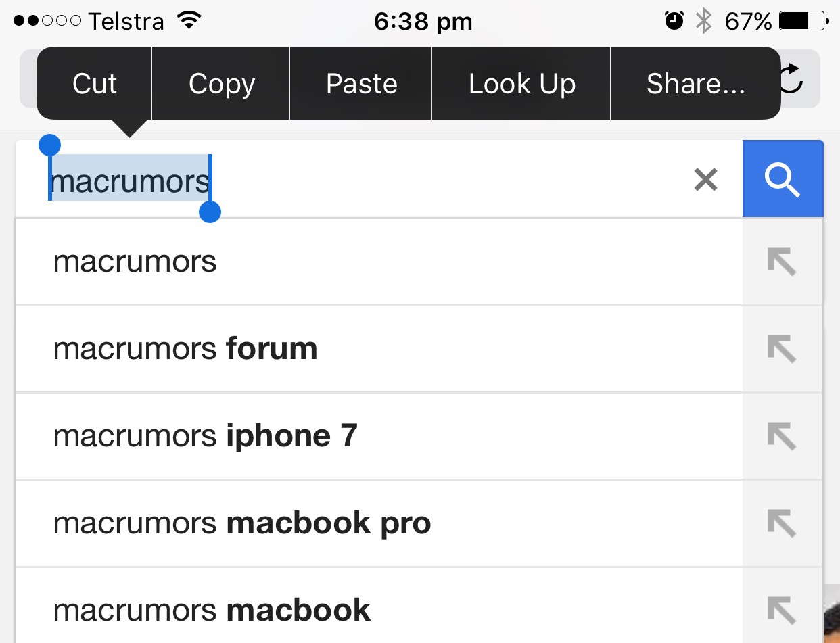This screenshot has height=643, width=840.
Task: Select the "macrumors forum" suggestion
Action: 185,349
